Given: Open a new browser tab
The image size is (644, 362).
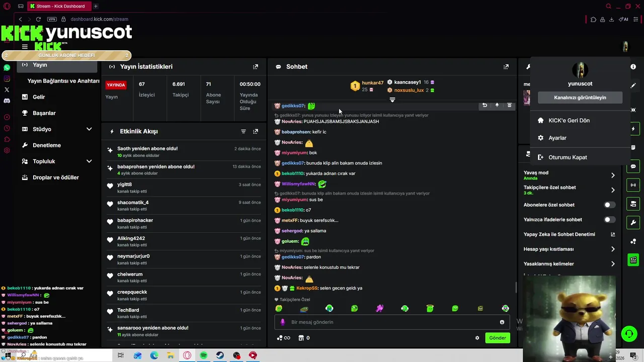Looking at the screenshot, I should tap(96, 6).
